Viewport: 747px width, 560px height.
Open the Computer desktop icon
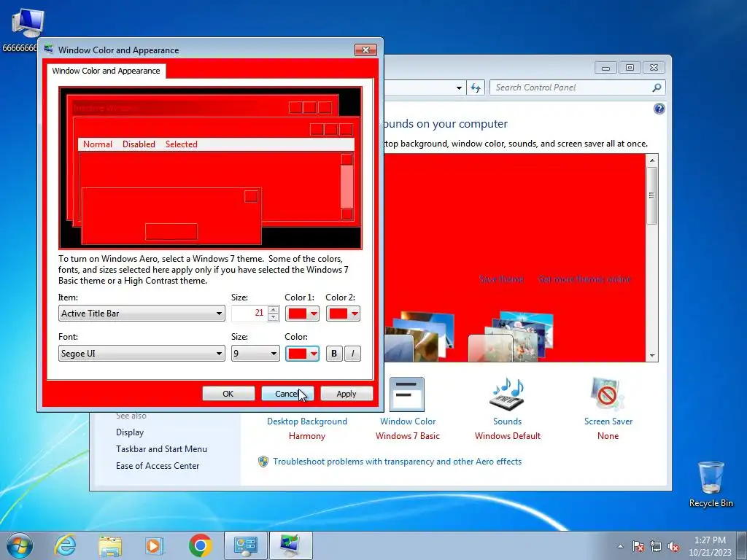tap(27, 24)
